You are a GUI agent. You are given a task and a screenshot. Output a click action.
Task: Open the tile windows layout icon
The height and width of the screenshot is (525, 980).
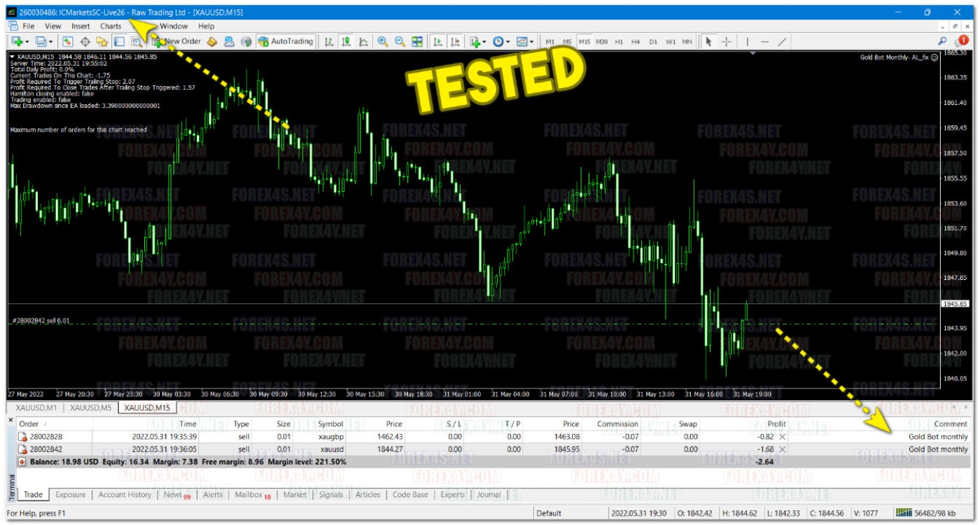click(417, 42)
